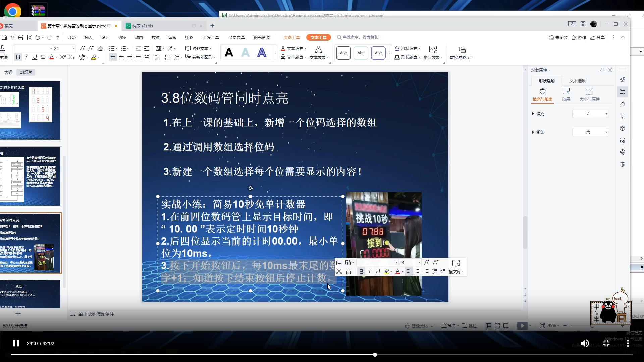Click the fit-to-window icon beside 95%
Image resolution: width=644 pixels, height=362 pixels.
pyautogui.click(x=542, y=326)
